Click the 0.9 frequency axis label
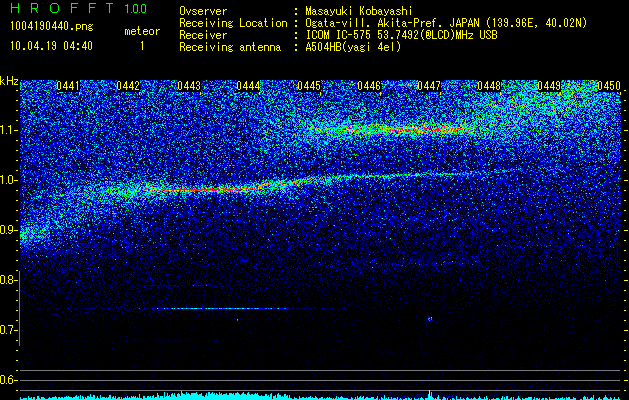 click(x=9, y=230)
